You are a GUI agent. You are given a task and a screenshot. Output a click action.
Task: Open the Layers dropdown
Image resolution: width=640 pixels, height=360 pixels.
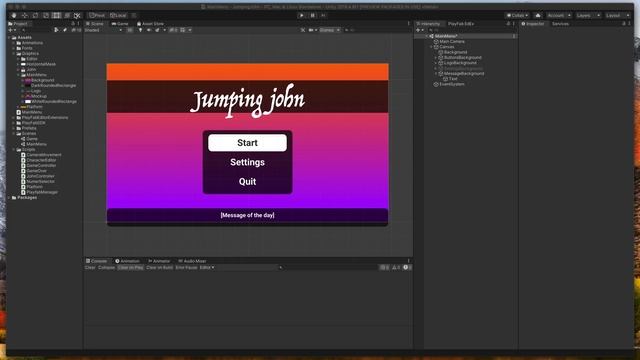point(588,16)
